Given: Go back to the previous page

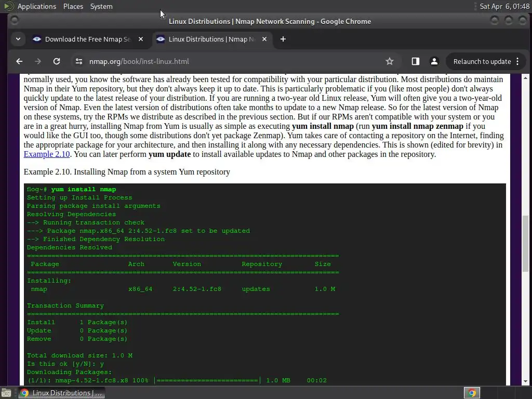Looking at the screenshot, I should (x=19, y=61).
